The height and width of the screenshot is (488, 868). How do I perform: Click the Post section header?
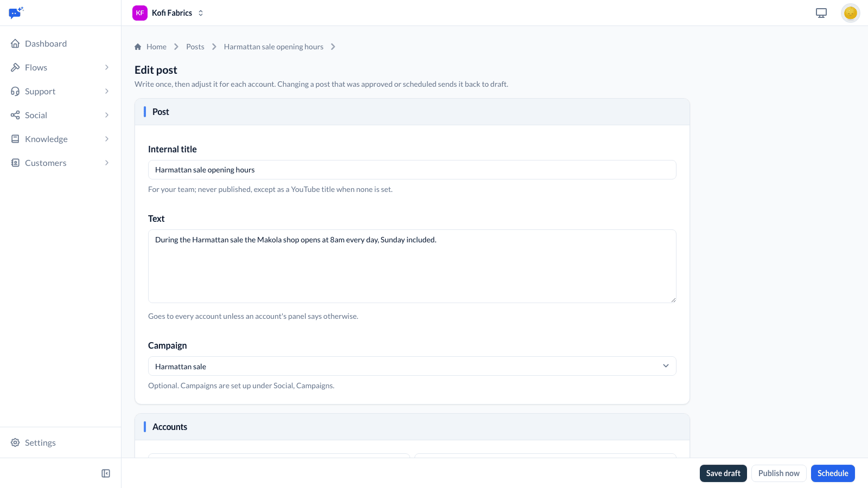point(412,112)
